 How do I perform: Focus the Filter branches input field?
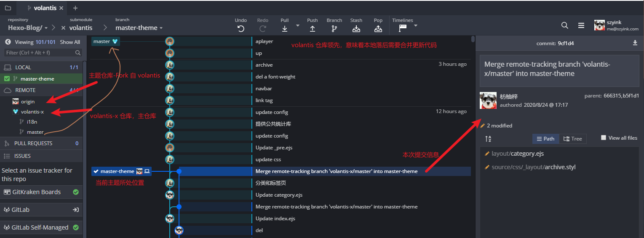tap(43, 53)
